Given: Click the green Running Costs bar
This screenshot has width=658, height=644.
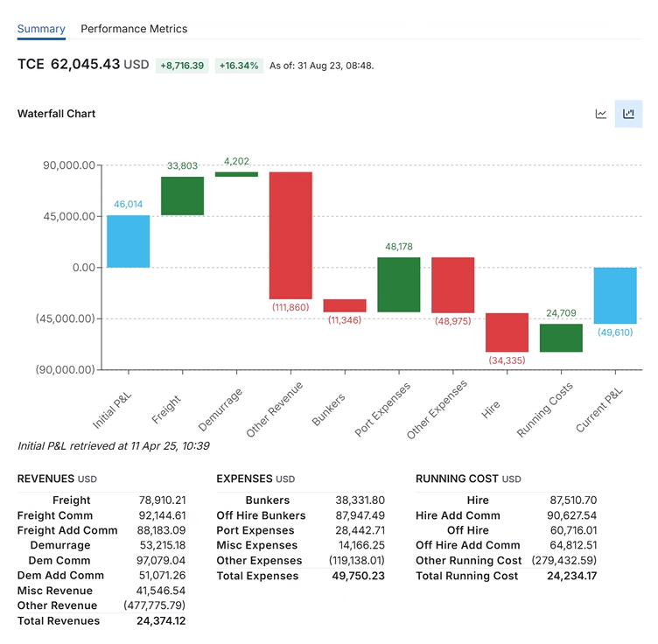Looking at the screenshot, I should point(561,338).
